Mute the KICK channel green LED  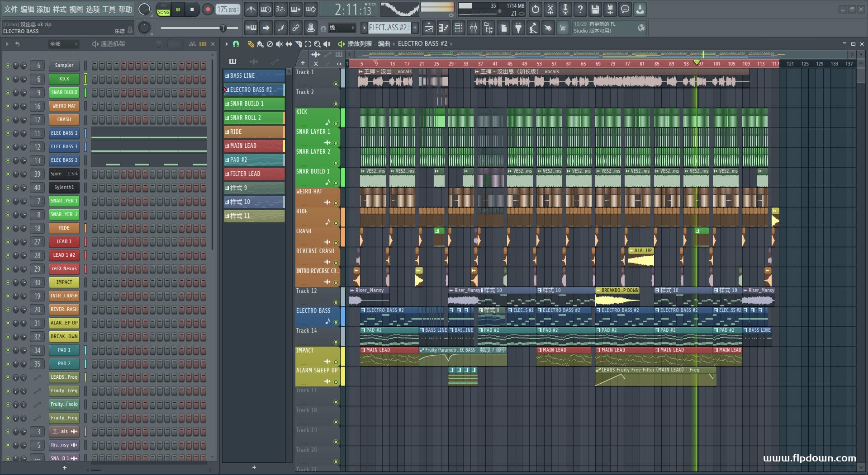click(x=8, y=79)
